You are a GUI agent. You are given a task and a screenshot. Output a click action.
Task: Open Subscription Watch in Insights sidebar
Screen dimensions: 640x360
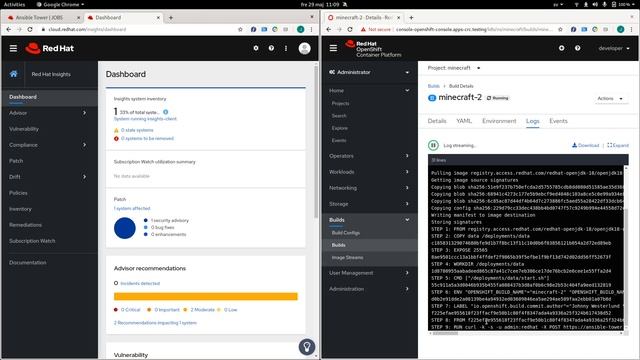click(32, 241)
